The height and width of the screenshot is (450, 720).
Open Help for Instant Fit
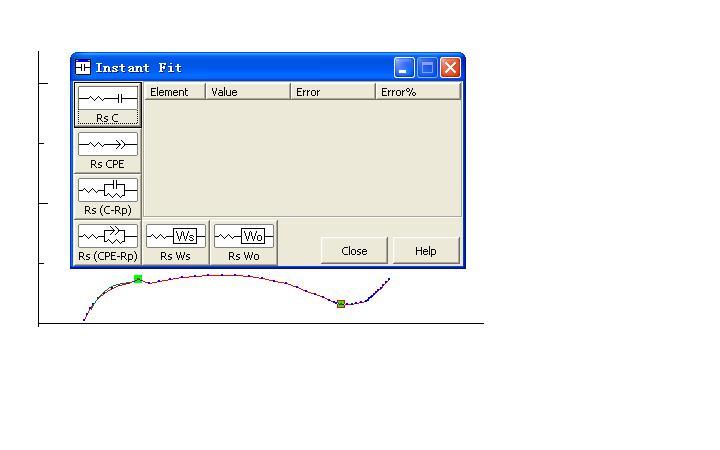coord(426,251)
